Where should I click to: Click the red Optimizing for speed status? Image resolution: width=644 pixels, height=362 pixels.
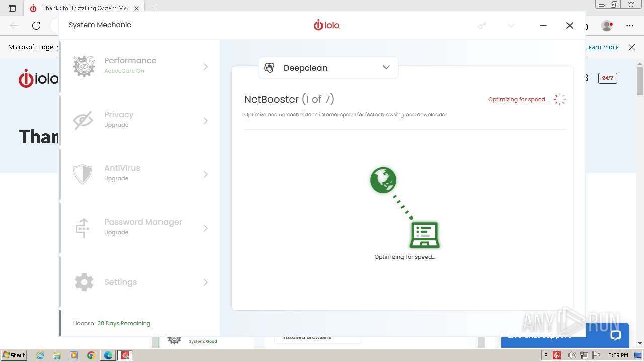(518, 99)
